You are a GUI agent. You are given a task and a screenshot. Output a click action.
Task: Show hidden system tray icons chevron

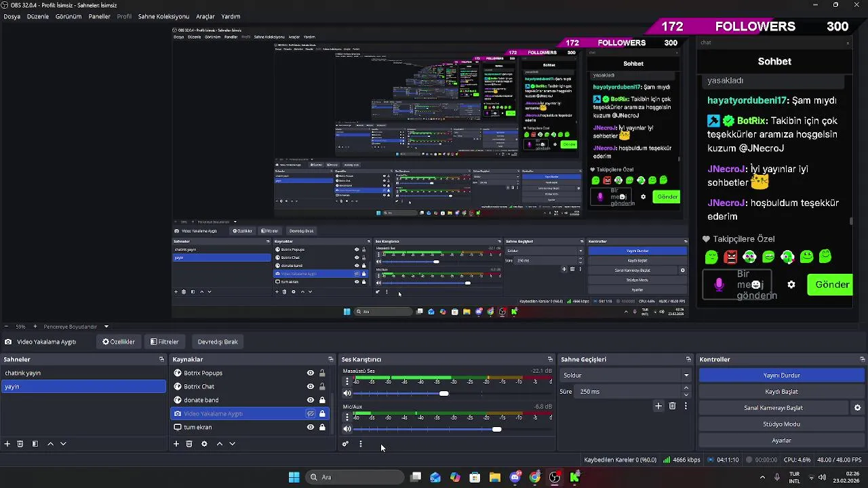(762, 477)
